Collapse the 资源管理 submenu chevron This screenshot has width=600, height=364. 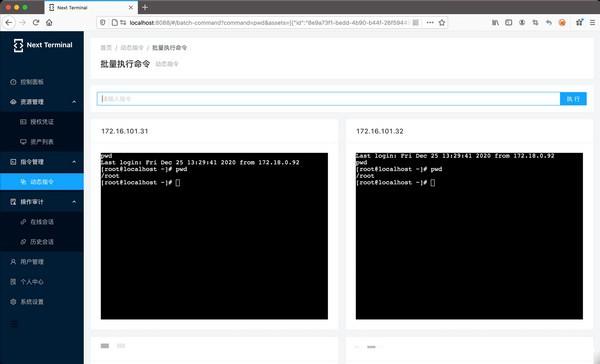tap(74, 102)
